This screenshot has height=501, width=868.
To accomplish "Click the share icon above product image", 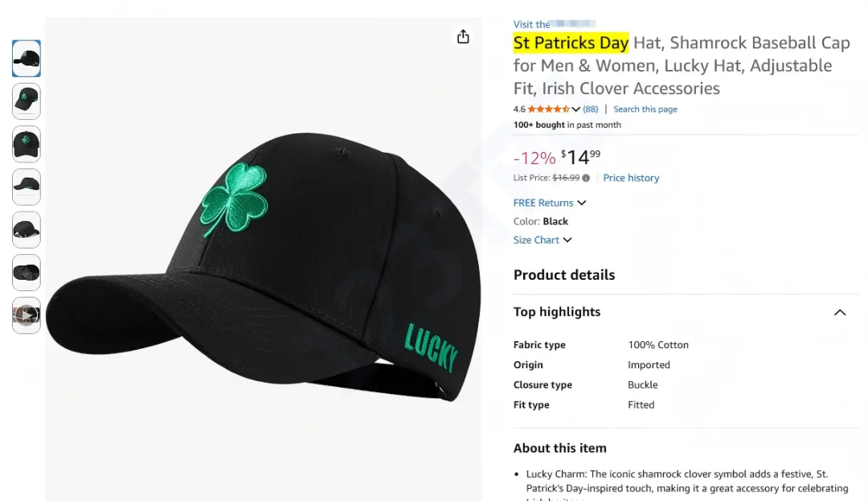I will [x=463, y=37].
